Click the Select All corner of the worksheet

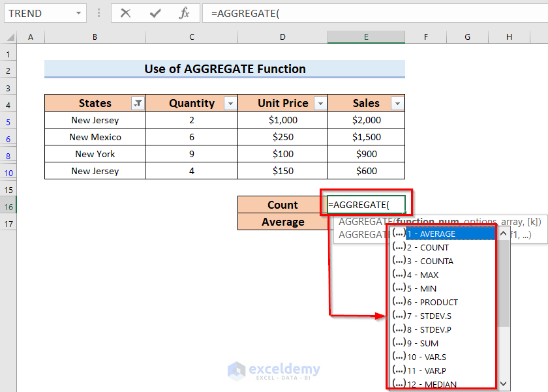tap(9, 37)
